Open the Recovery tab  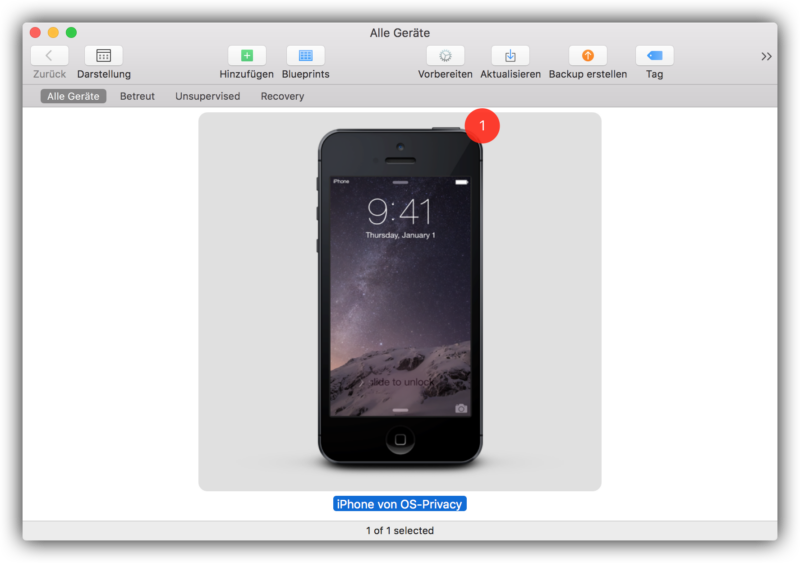coord(282,97)
